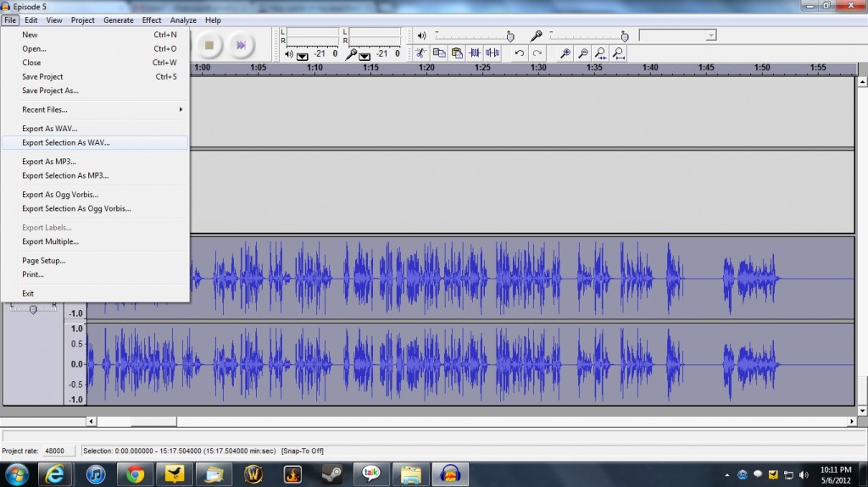Open Google Chrome from taskbar
The height and width of the screenshot is (487, 868).
point(135,475)
